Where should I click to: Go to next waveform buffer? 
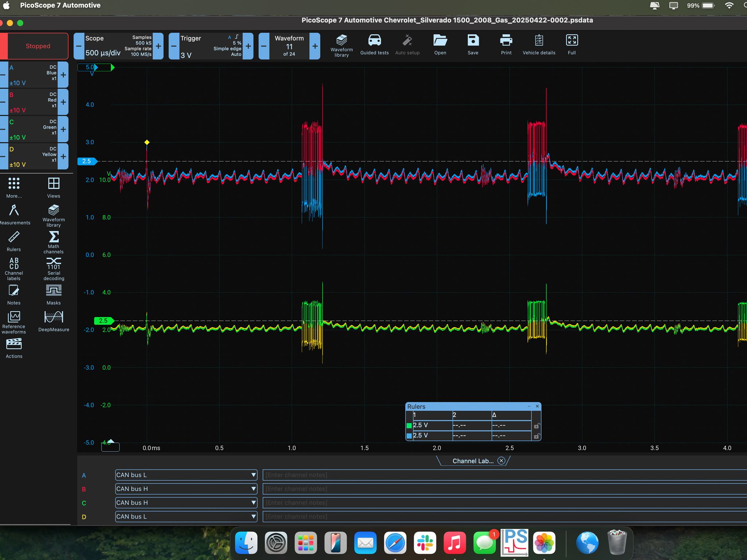coord(315,46)
